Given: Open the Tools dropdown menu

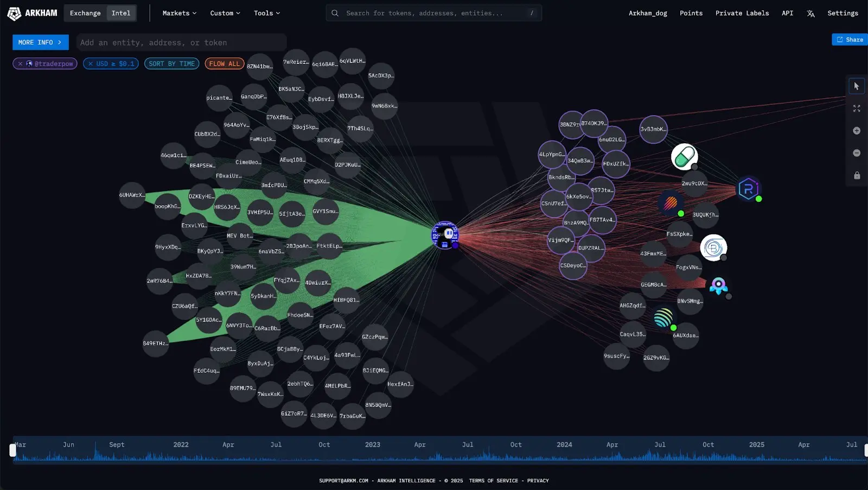Looking at the screenshot, I should [x=267, y=13].
